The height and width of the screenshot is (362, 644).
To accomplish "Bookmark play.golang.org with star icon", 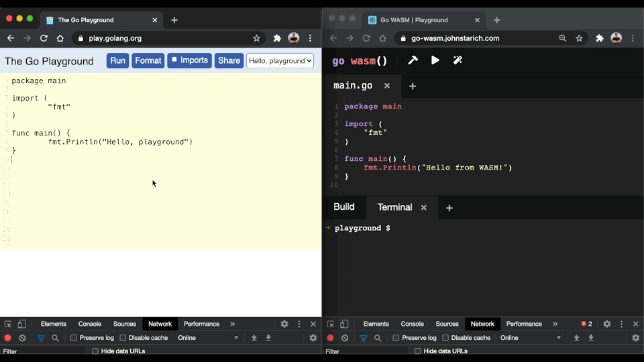I will coord(257,38).
